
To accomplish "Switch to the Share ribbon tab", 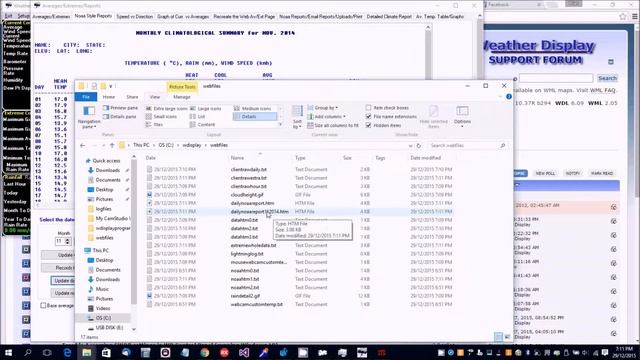I will pyautogui.click(x=132, y=97).
